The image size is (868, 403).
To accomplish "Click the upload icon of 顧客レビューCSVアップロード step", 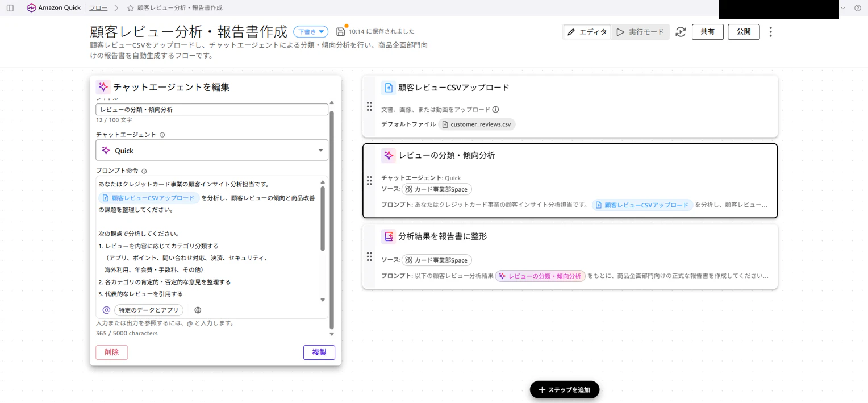I will (389, 88).
